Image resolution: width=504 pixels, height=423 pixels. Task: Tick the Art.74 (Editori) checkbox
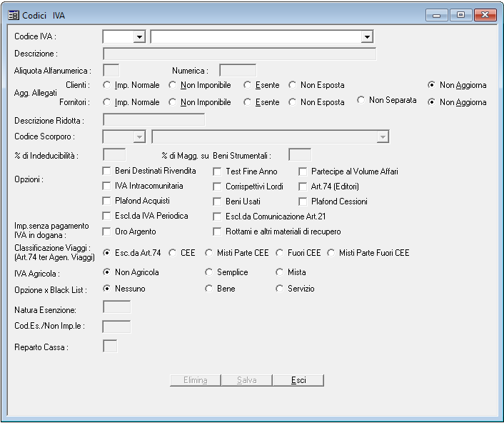(303, 186)
